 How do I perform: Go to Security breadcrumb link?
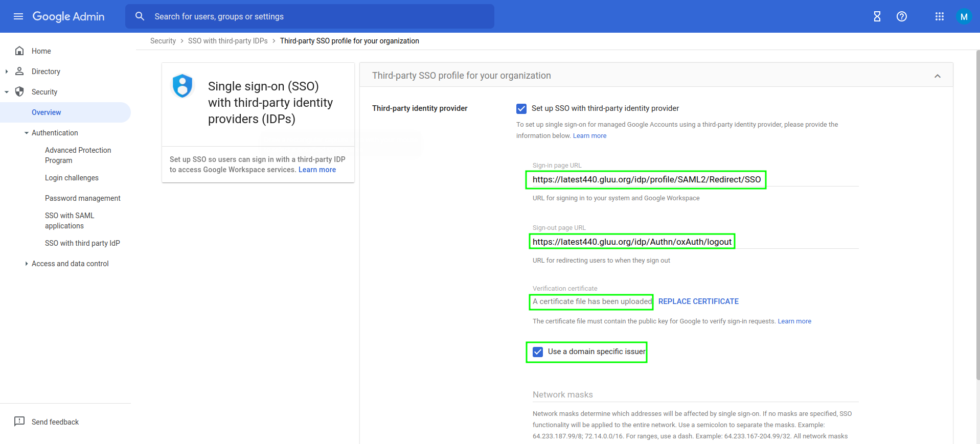(x=163, y=41)
